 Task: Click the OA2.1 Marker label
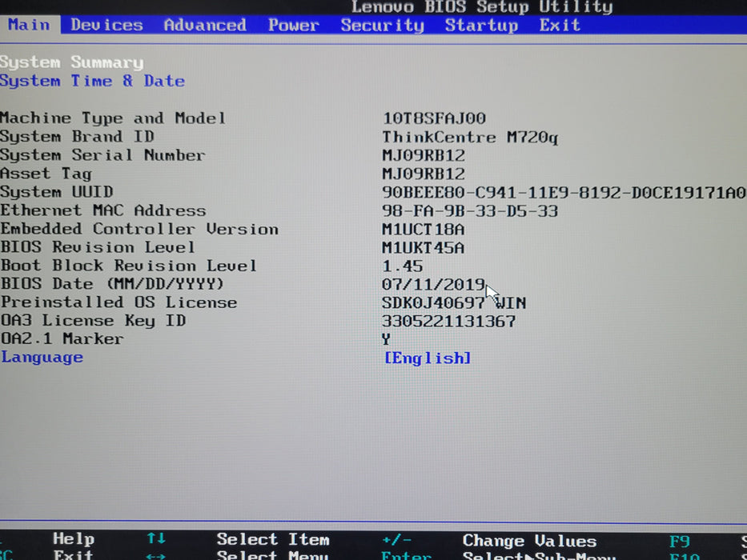[x=62, y=338]
